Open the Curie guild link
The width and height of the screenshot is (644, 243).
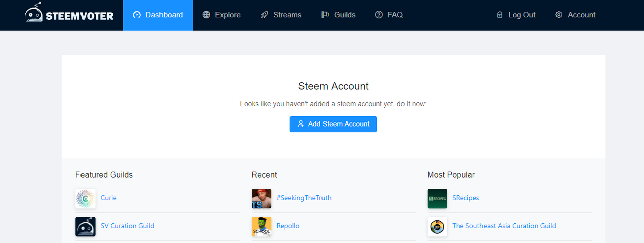point(108,198)
